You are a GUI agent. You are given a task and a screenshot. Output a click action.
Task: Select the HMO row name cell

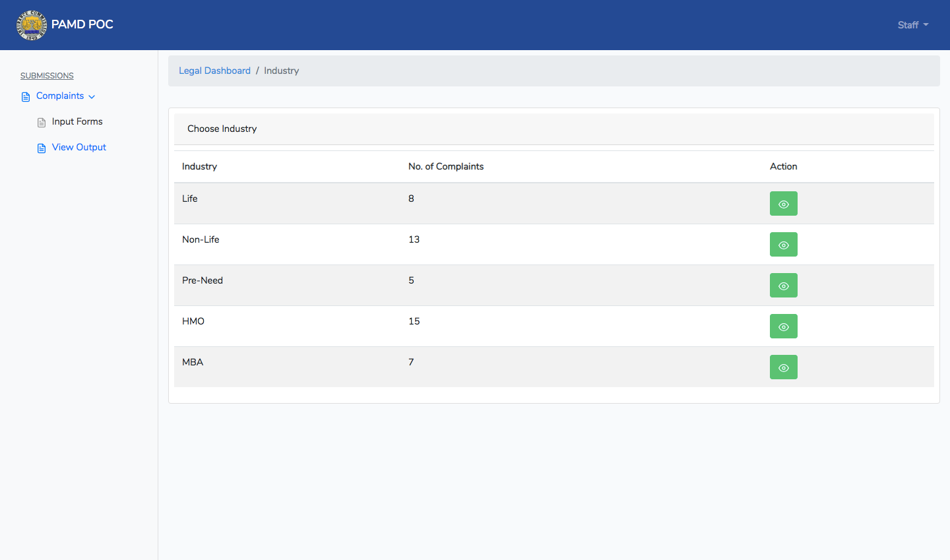(193, 321)
